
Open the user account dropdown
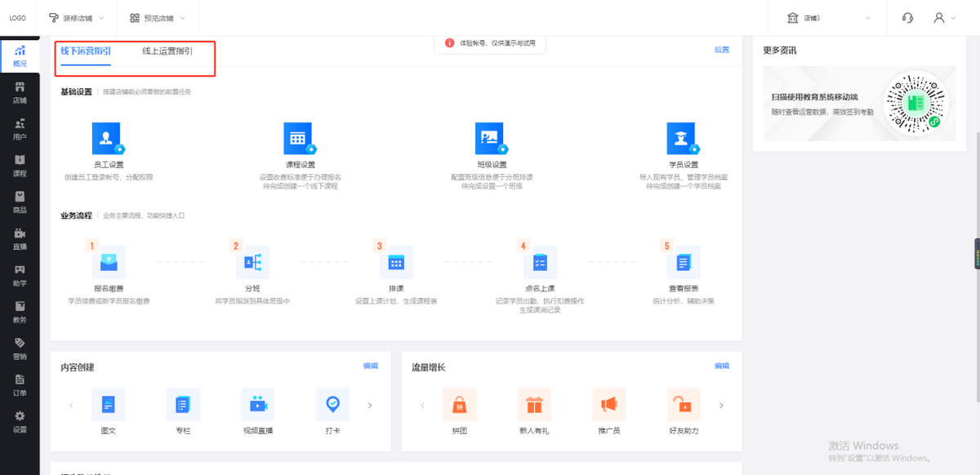click(x=944, y=18)
